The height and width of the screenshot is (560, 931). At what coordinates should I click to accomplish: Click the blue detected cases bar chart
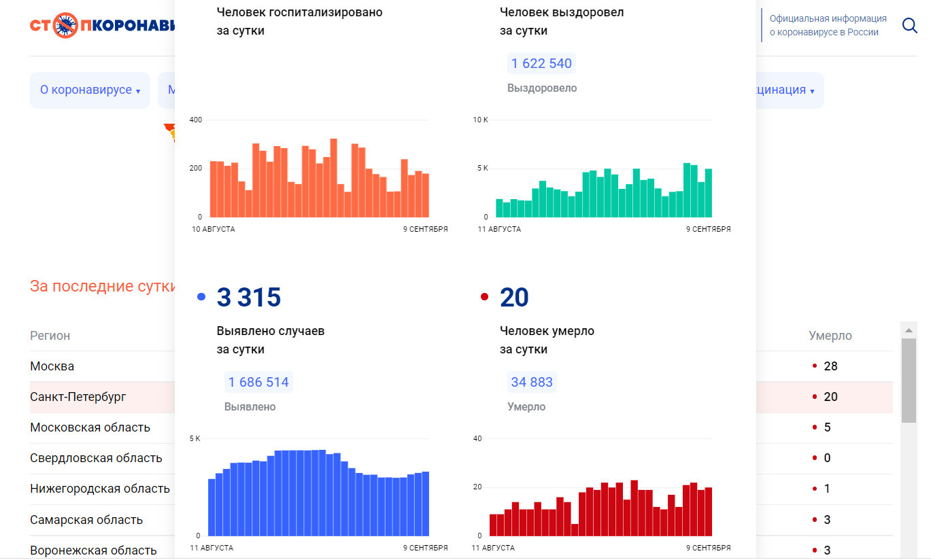[x=318, y=493]
